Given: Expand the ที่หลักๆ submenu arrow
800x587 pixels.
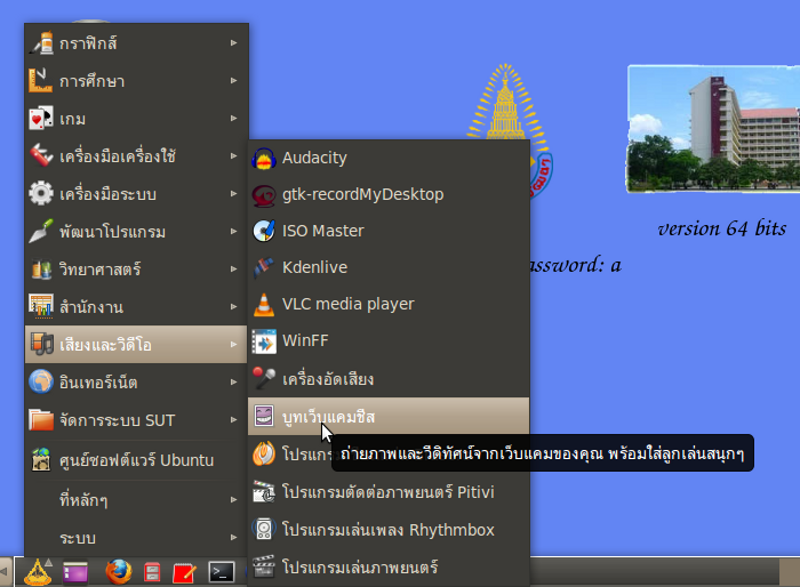Looking at the screenshot, I should (234, 499).
